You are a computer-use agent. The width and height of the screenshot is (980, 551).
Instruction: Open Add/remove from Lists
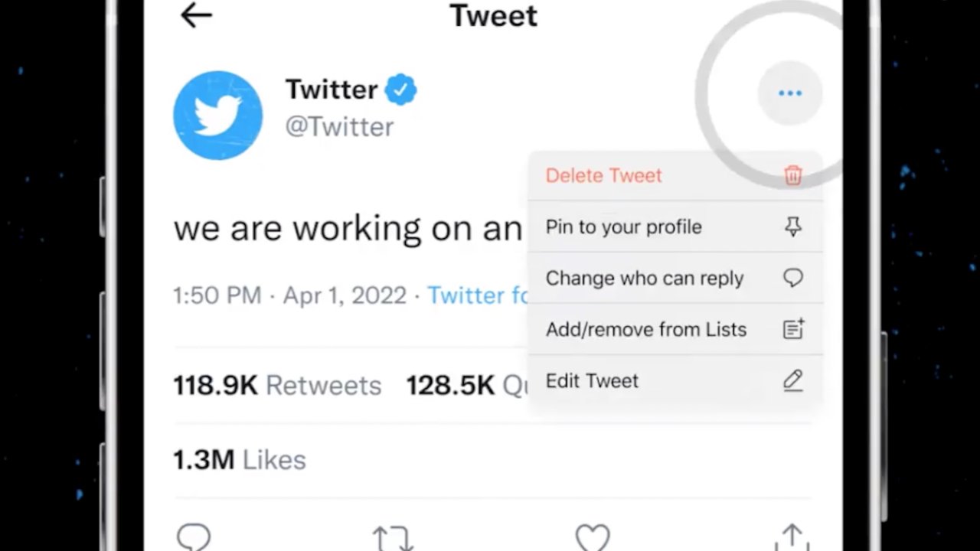(646, 329)
